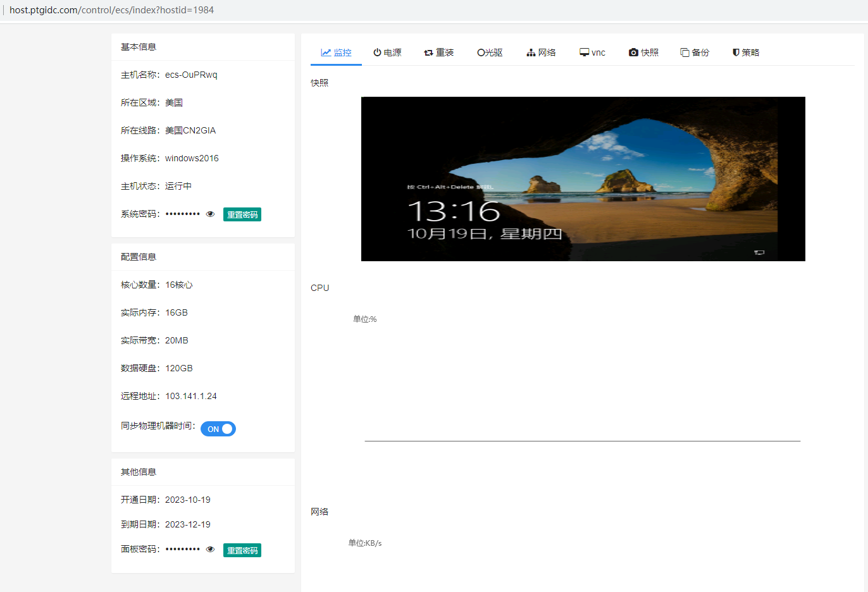Click the snapshot camera icon

[633, 52]
